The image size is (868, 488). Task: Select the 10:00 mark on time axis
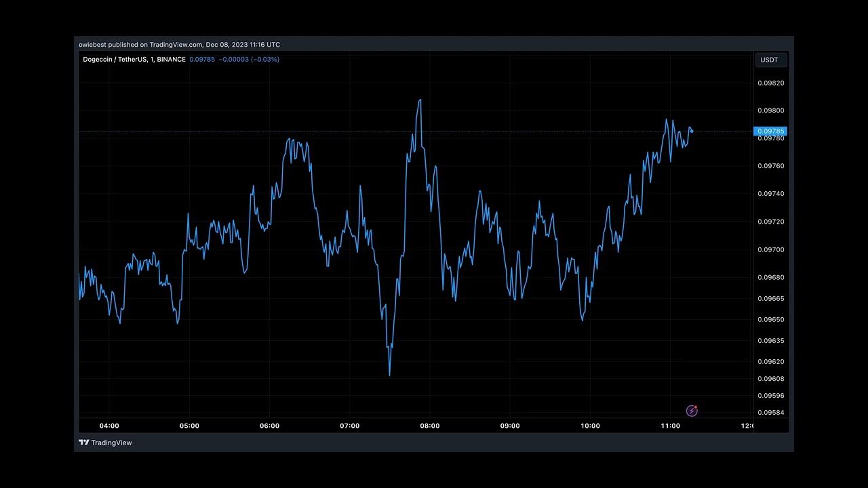[590, 426]
